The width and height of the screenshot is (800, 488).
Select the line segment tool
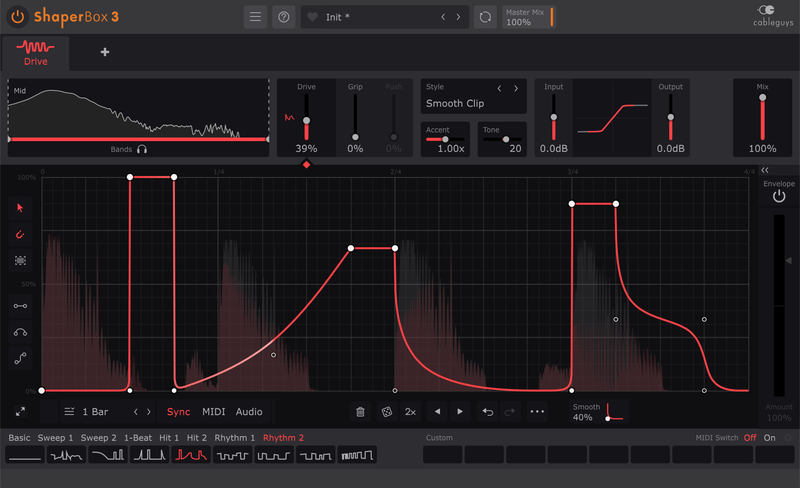[20, 306]
